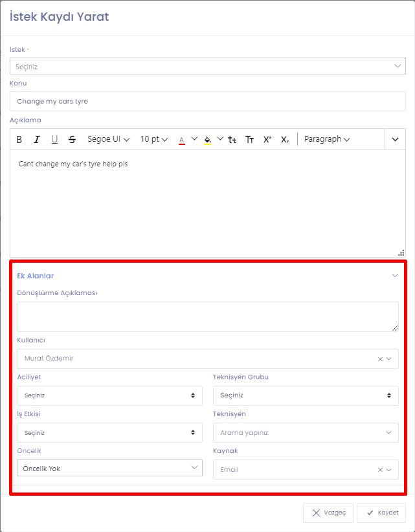Viewport: 415px width, 532px height.
Task: Click the Kaydet save button
Action: (x=381, y=513)
